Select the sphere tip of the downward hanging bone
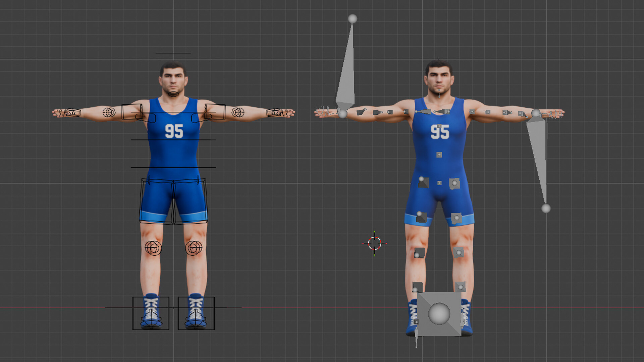The image size is (644, 362). click(x=546, y=208)
